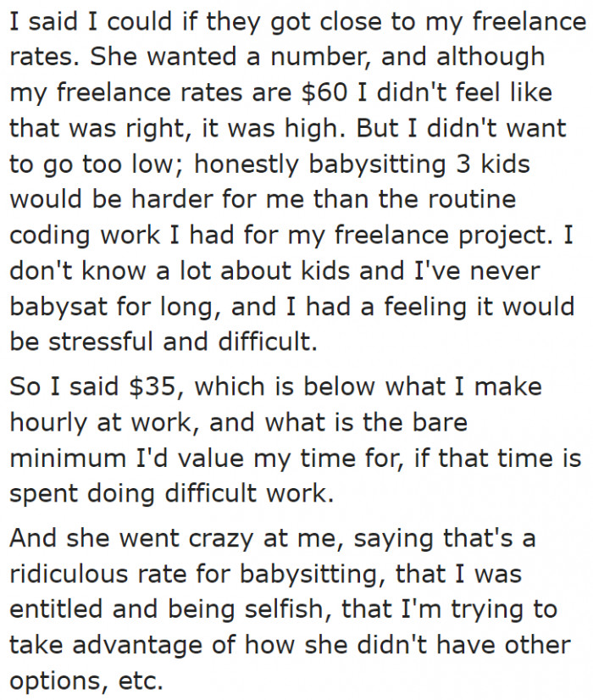
Task: Click the word "entitled"
Action: [54, 609]
